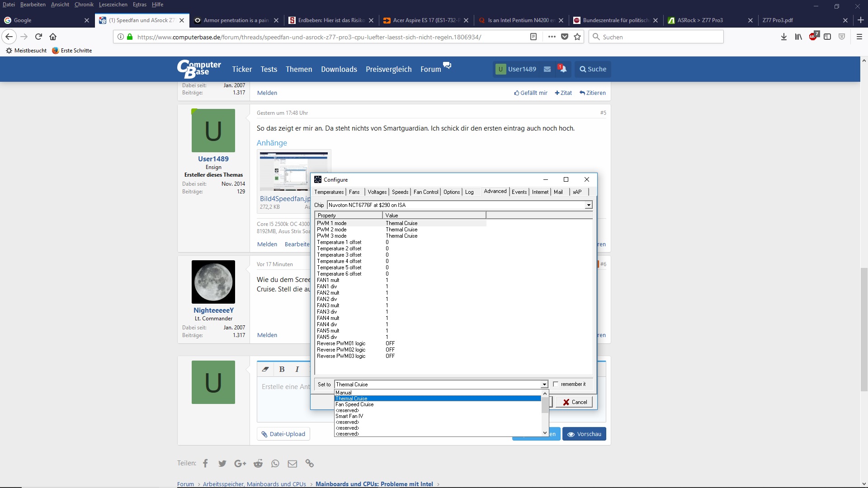This screenshot has height=488, width=868.
Task: Open Firefox downloads arrow icon
Action: (x=783, y=37)
